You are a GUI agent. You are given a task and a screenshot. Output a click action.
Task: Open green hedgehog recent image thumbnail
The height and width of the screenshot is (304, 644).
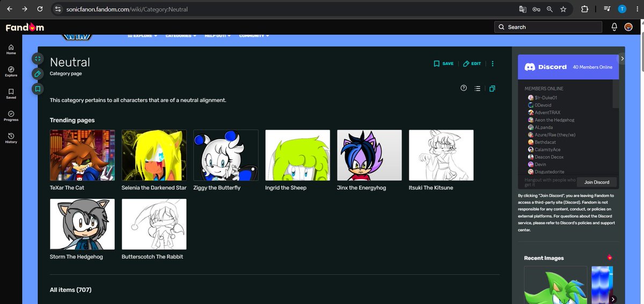point(555,285)
